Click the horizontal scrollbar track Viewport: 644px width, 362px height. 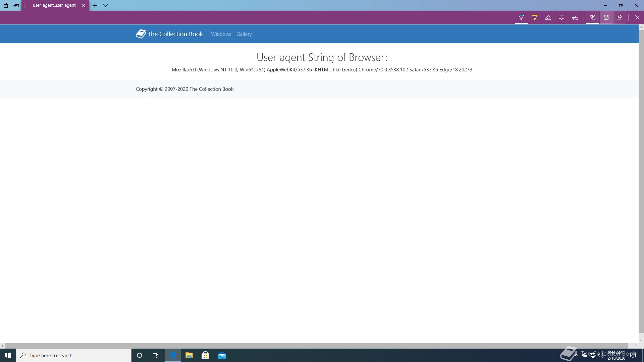coord(316,346)
